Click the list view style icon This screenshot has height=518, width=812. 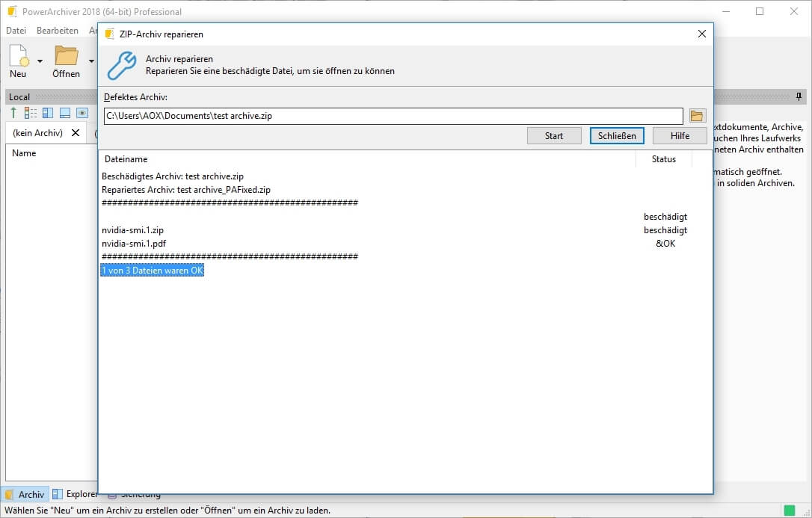31,113
